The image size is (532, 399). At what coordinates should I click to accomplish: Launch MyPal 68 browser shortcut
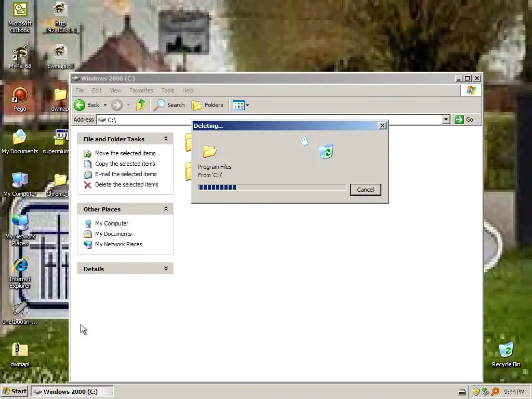[20, 57]
